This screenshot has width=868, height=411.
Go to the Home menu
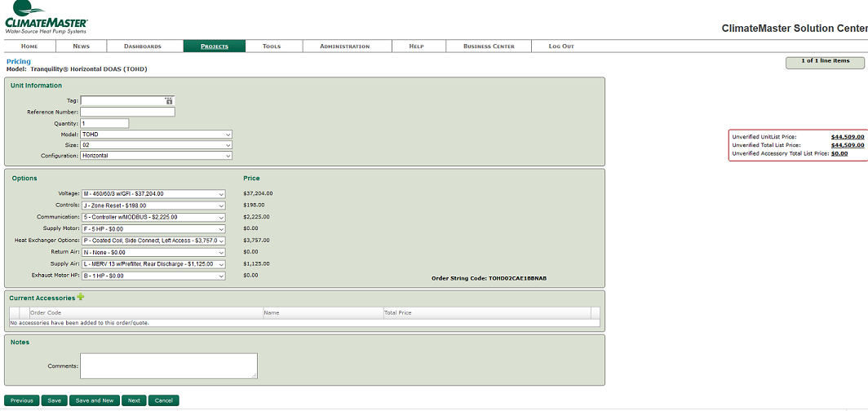pos(29,46)
